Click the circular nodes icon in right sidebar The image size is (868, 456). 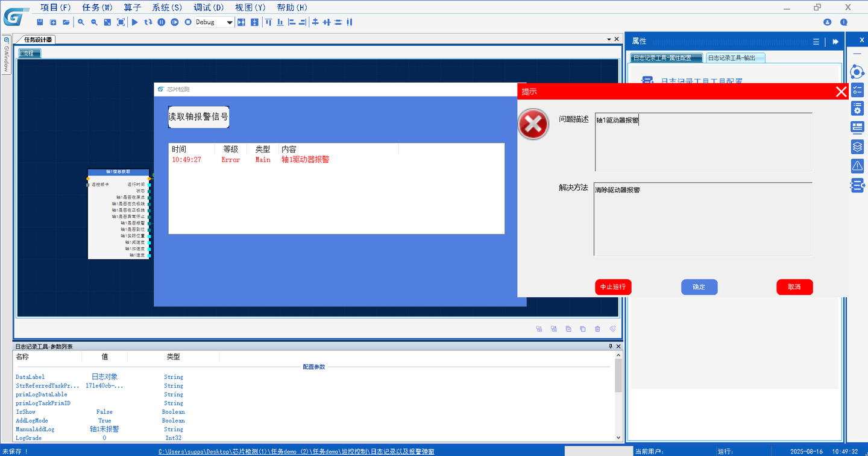857,72
